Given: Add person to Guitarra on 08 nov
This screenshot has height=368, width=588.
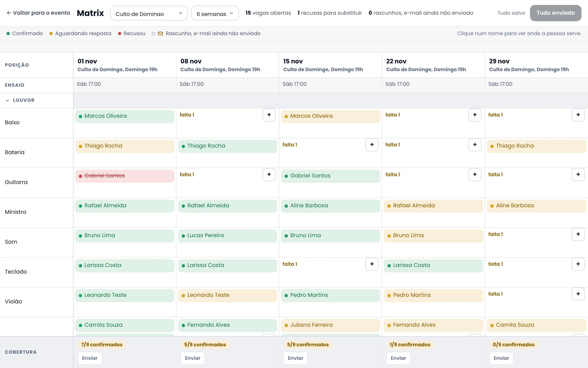Looking at the screenshot, I should click(269, 175).
